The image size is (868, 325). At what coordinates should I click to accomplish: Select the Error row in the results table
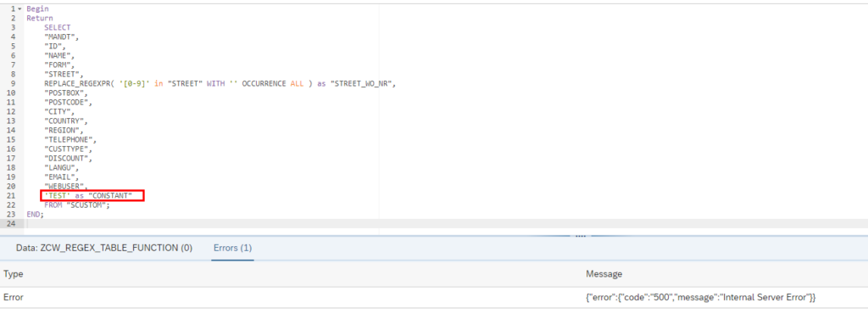(x=434, y=297)
